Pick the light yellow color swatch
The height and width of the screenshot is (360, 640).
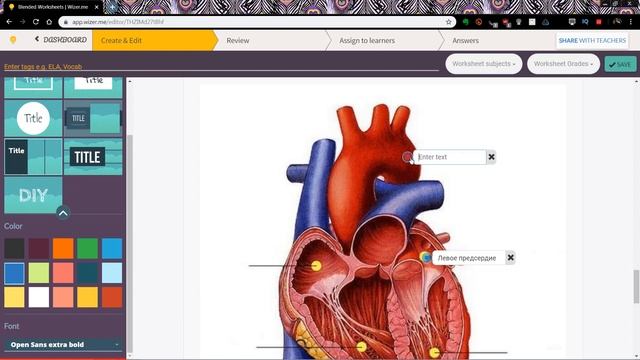tap(14, 297)
